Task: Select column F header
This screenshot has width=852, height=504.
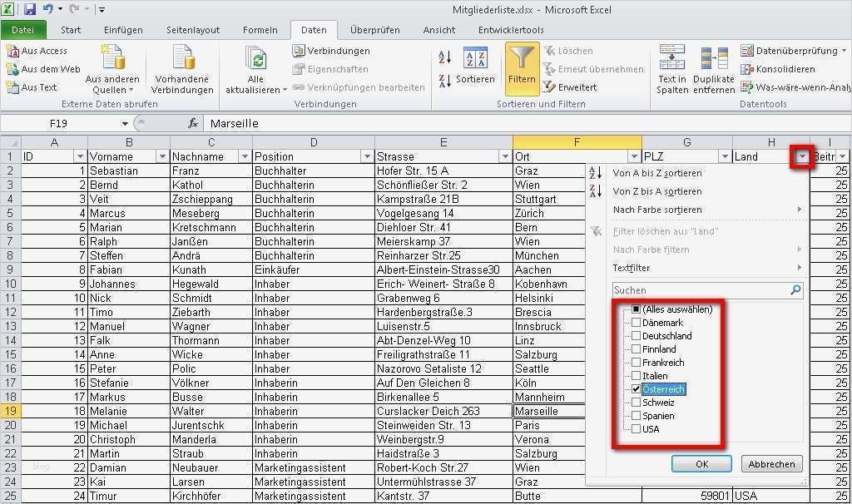Action: click(577, 142)
